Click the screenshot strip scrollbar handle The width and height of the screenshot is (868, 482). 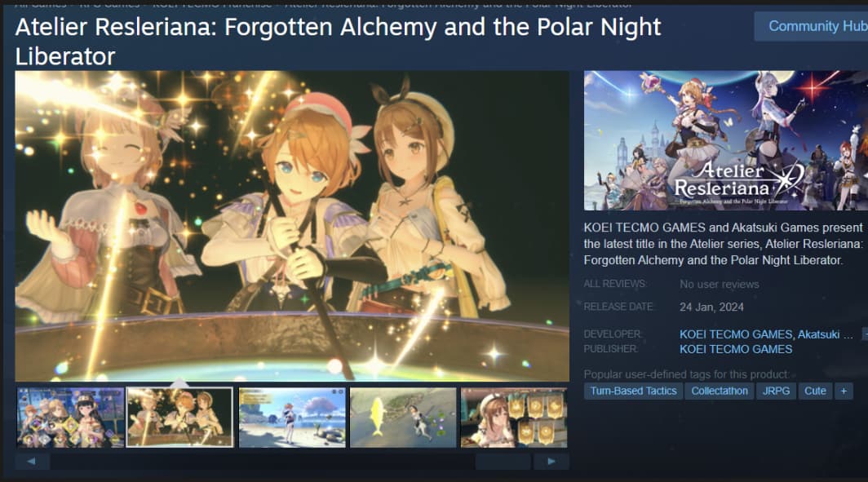click(x=503, y=461)
